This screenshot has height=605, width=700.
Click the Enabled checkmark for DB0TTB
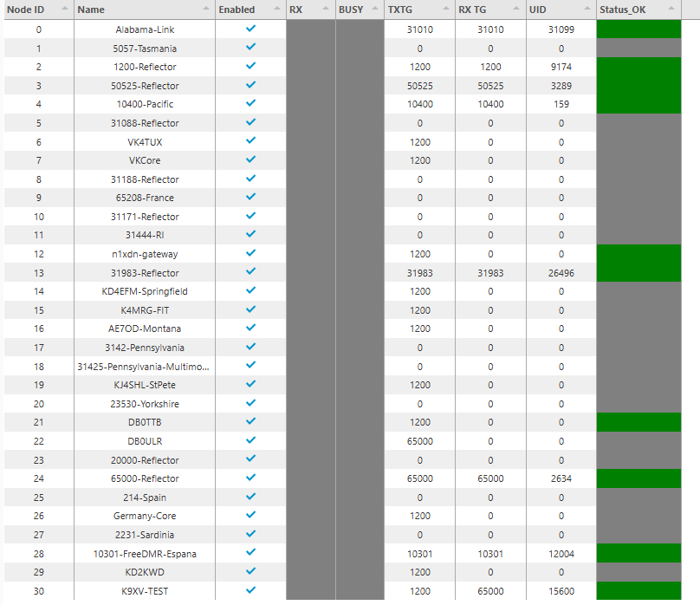click(x=250, y=422)
